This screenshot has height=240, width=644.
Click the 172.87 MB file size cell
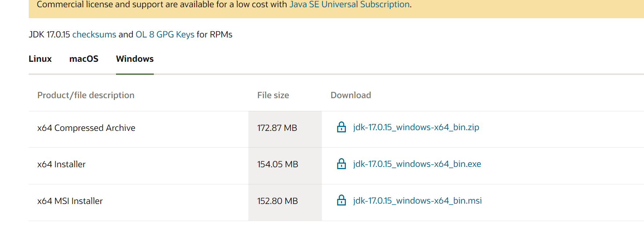pos(277,128)
